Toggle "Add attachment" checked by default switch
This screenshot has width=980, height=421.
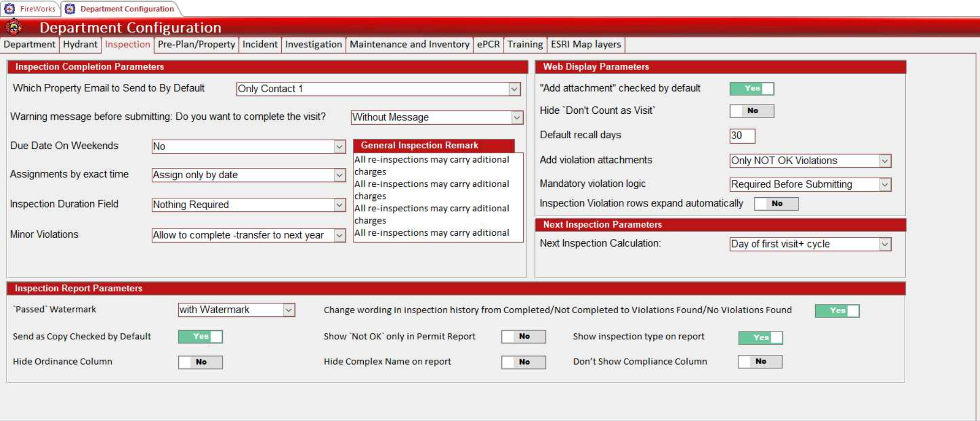751,88
